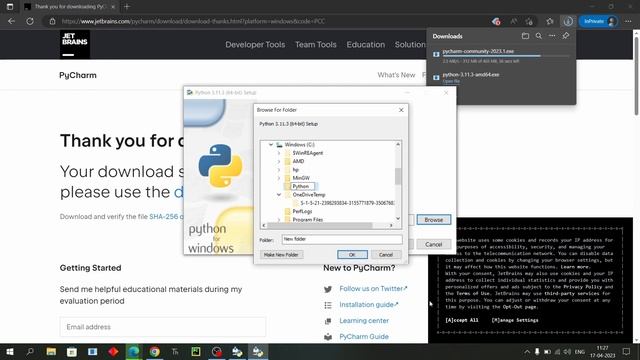Select the Python folder in the tree

tap(301, 186)
